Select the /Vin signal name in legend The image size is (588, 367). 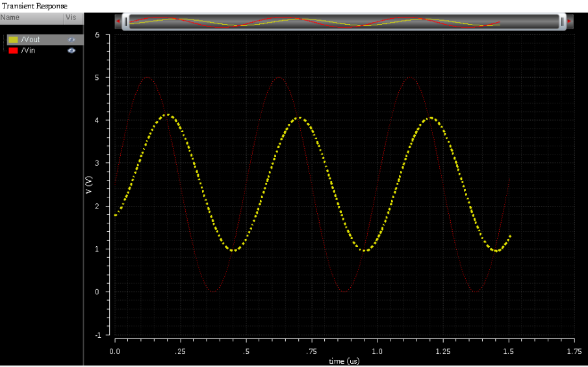28,50
